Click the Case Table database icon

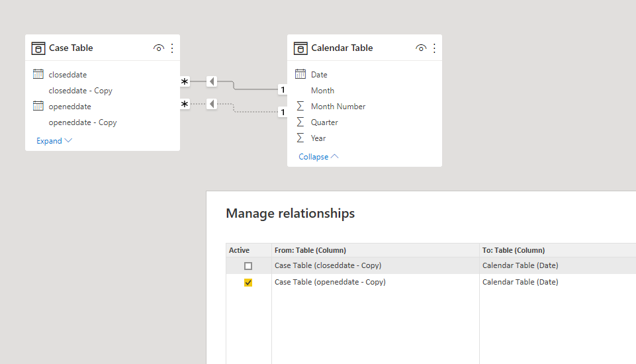38,48
